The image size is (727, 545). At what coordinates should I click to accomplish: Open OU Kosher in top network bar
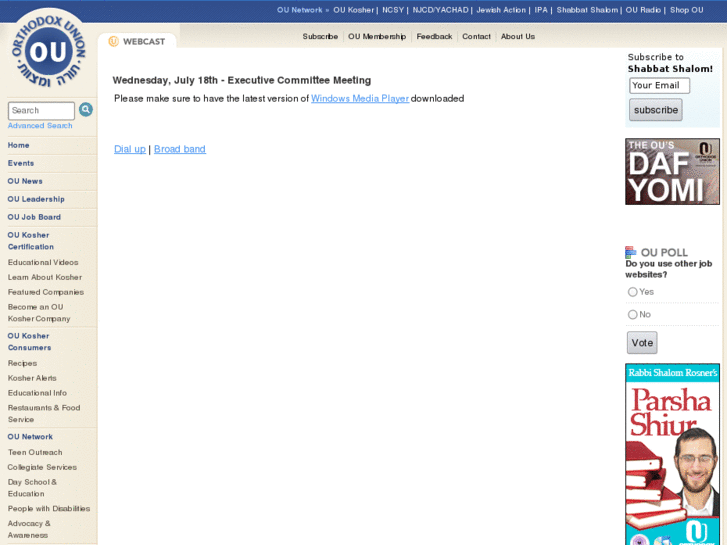coord(353,10)
